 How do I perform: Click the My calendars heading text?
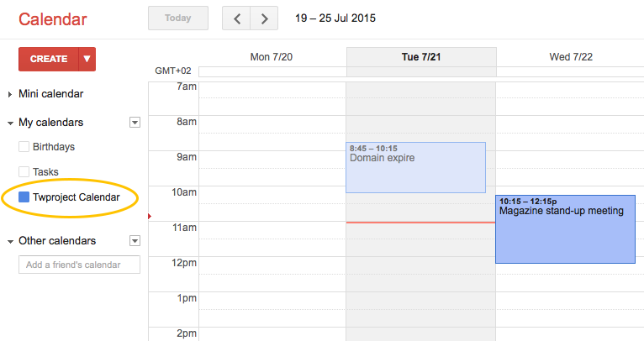click(x=51, y=123)
